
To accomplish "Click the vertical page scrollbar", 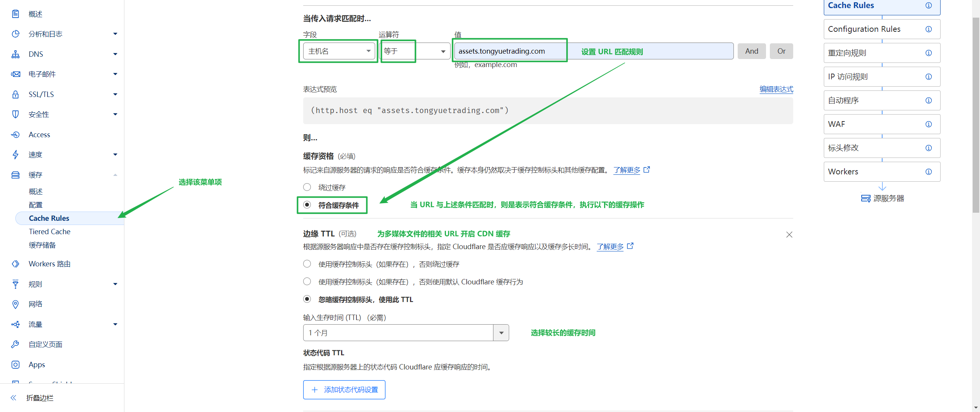I will pyautogui.click(x=976, y=115).
